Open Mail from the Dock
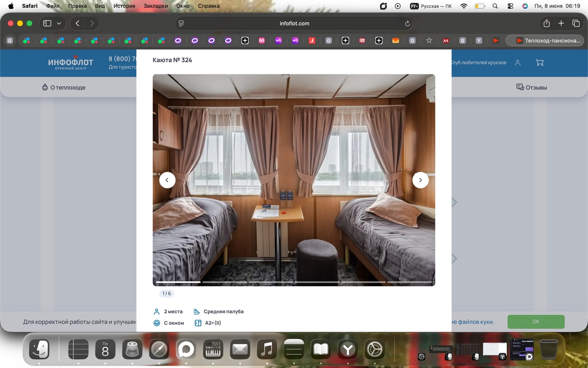This screenshot has height=368, width=588. pyautogui.click(x=240, y=349)
